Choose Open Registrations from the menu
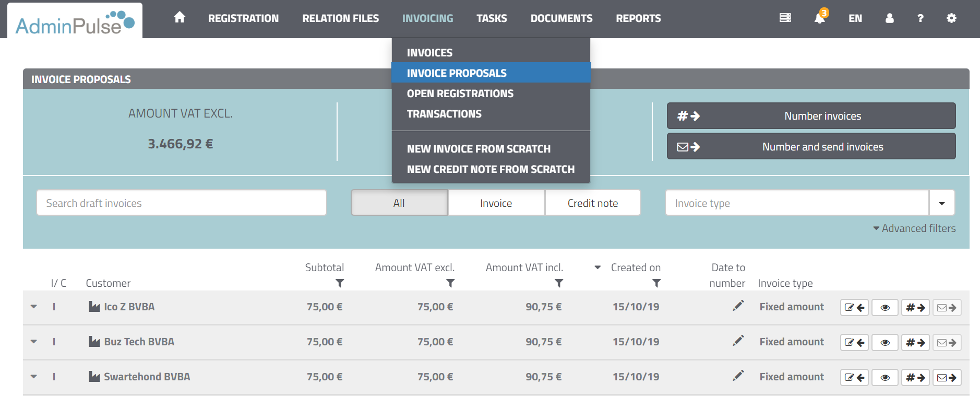 pos(460,94)
